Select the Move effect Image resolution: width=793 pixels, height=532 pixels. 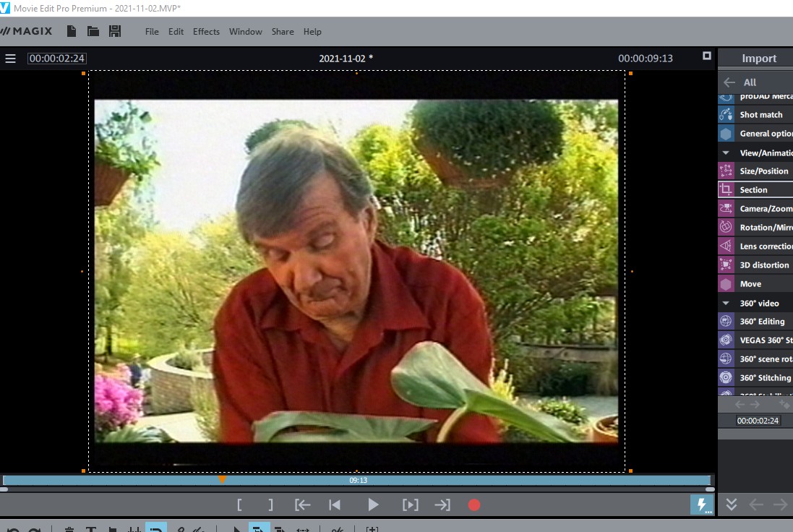755,283
